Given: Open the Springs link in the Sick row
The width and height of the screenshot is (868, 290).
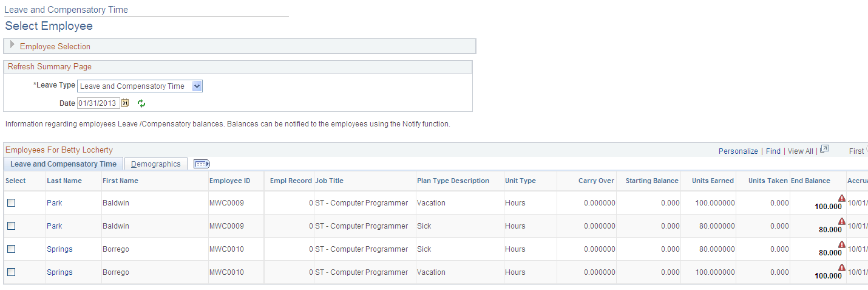Looking at the screenshot, I should click(x=59, y=249).
